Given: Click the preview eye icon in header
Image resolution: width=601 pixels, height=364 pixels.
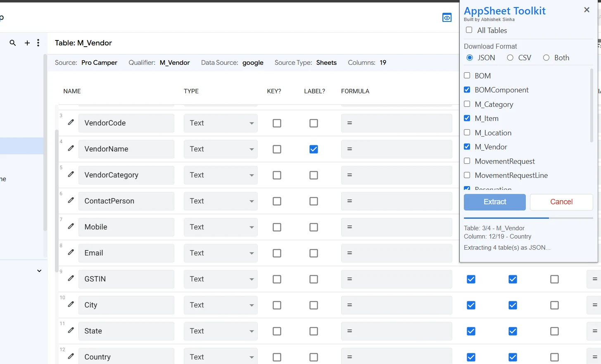Looking at the screenshot, I should pos(447,17).
